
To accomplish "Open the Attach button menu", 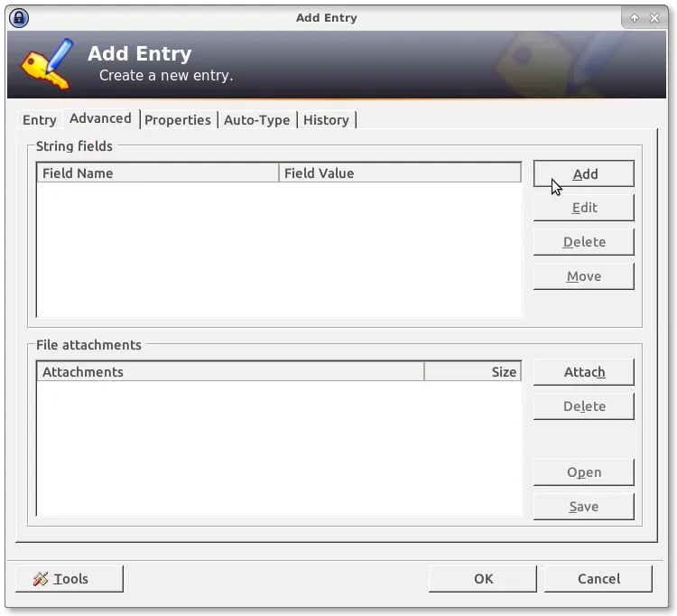I will click(x=584, y=372).
